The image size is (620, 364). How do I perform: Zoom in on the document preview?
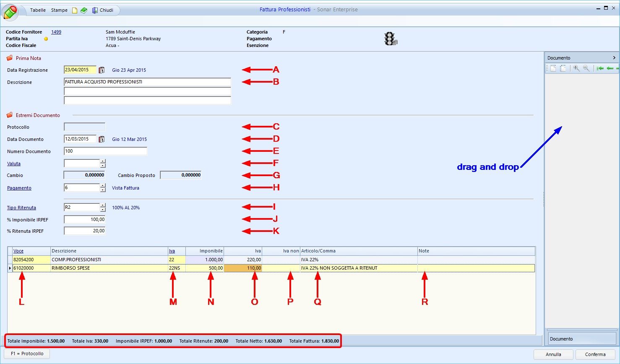[577, 68]
